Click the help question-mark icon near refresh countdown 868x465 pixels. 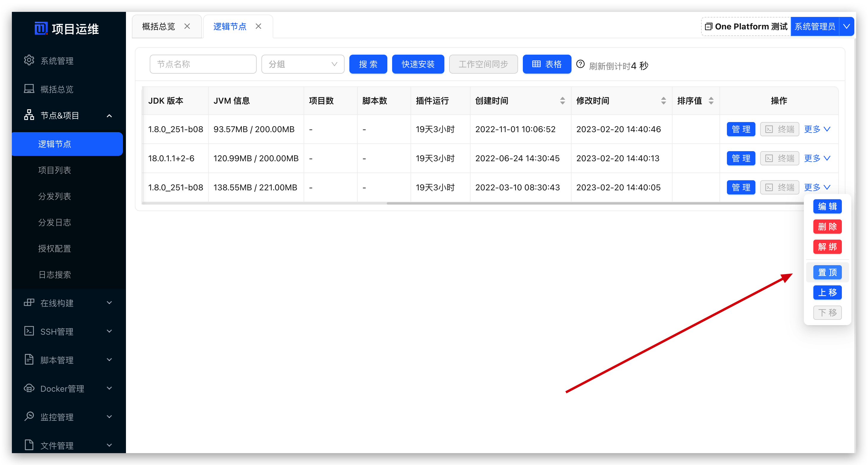coord(580,64)
